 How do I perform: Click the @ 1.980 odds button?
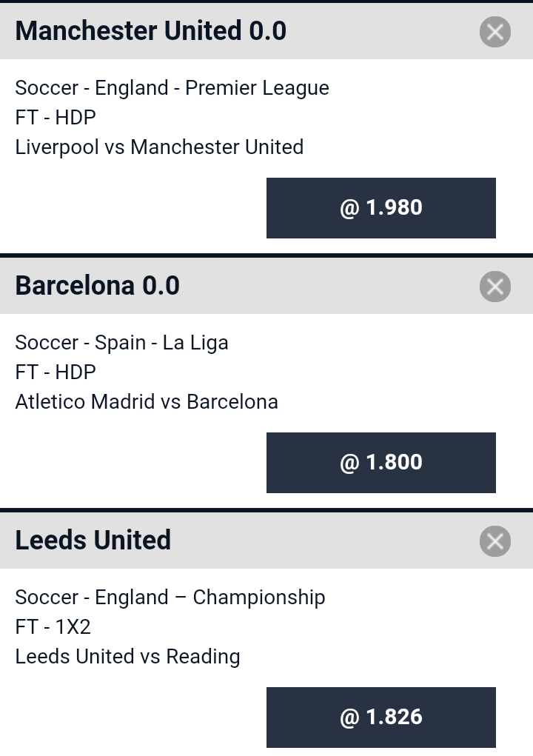[381, 208]
